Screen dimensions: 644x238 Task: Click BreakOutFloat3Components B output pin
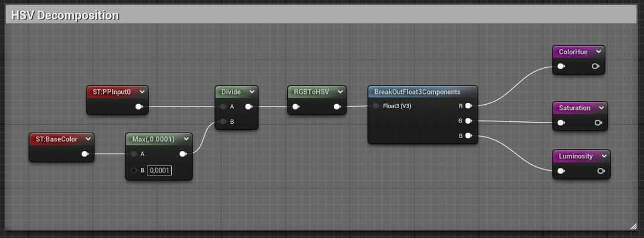pos(469,136)
